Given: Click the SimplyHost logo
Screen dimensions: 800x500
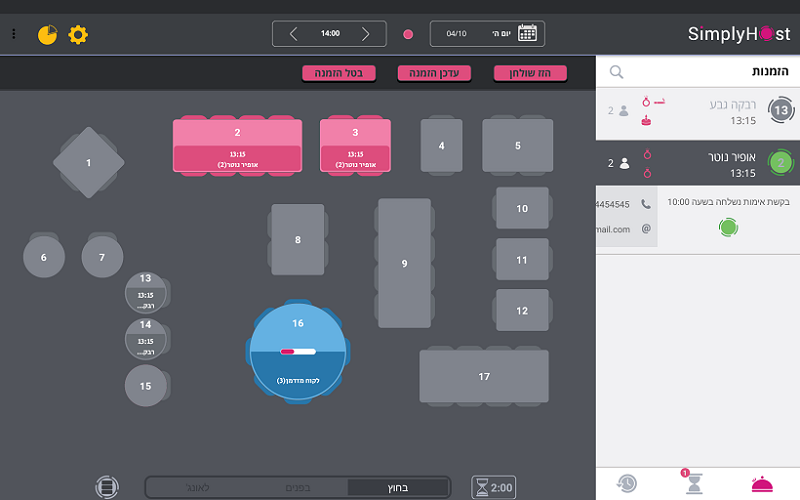Looking at the screenshot, I should click(x=739, y=34).
